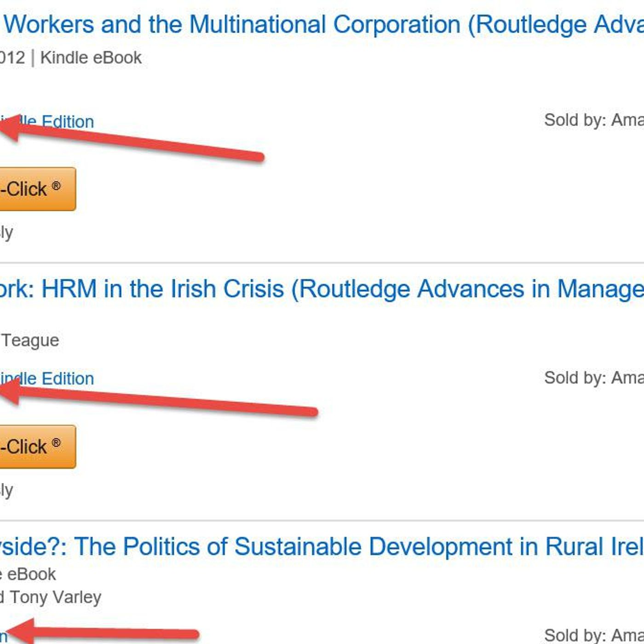Click the year text beside Kindle eBook
The width and height of the screenshot is (644, 644).
pos(12,58)
